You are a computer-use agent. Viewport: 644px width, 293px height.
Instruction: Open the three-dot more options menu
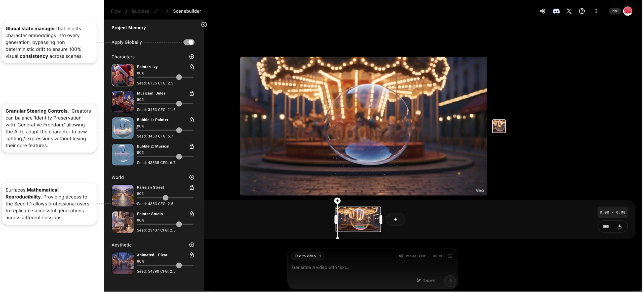click(596, 11)
